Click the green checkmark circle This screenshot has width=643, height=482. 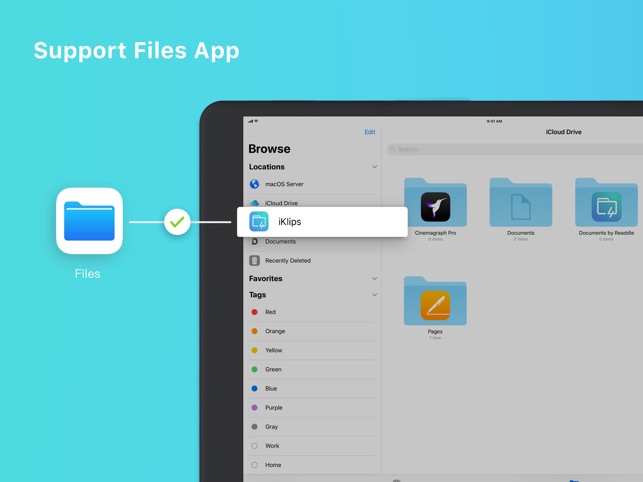177,222
